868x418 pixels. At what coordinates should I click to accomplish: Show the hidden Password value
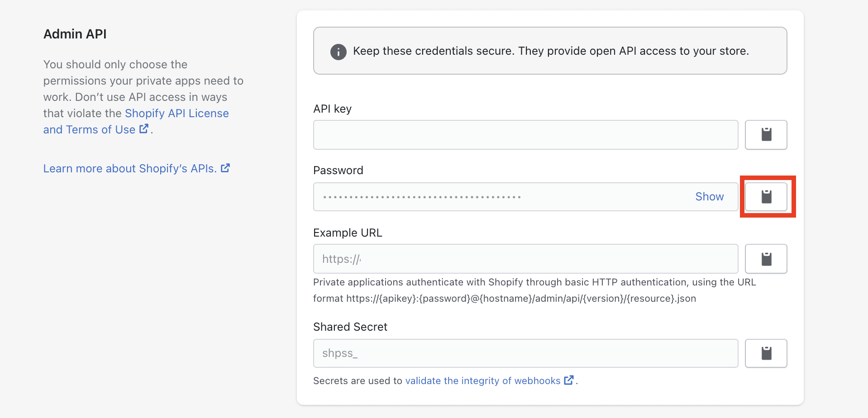pyautogui.click(x=709, y=196)
